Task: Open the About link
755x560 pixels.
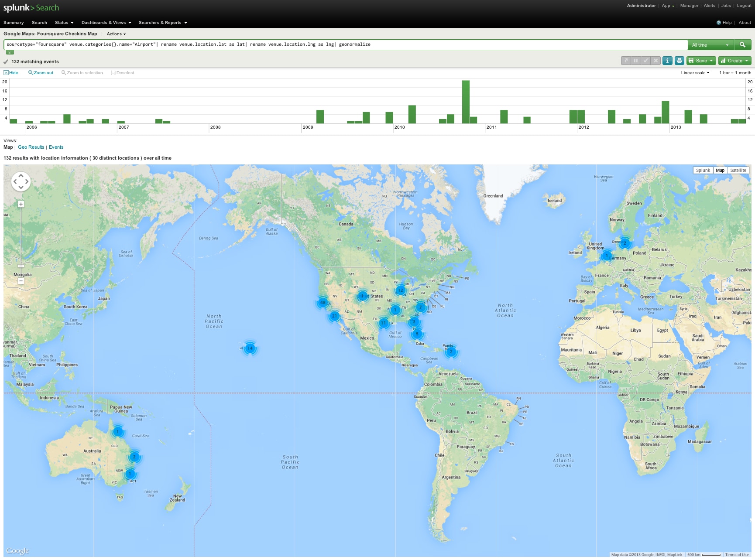Action: tap(745, 23)
